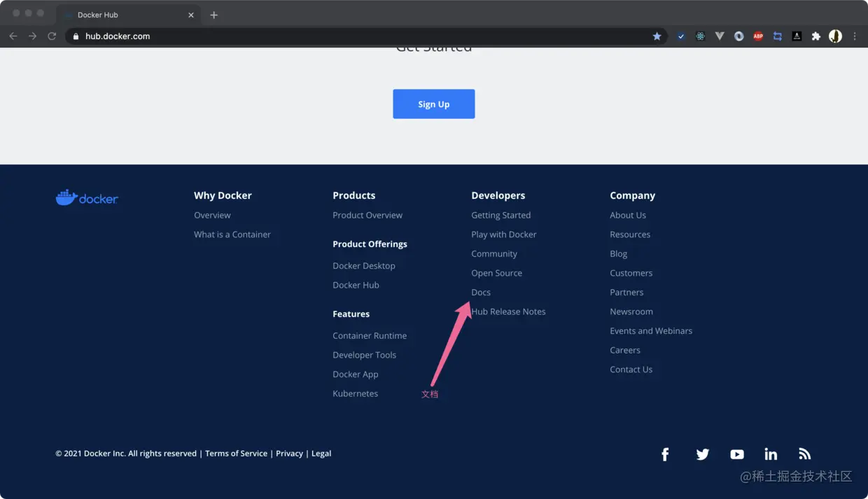Viewport: 868px width, 499px height.
Task: Open the Privacy link in footer
Action: (289, 454)
